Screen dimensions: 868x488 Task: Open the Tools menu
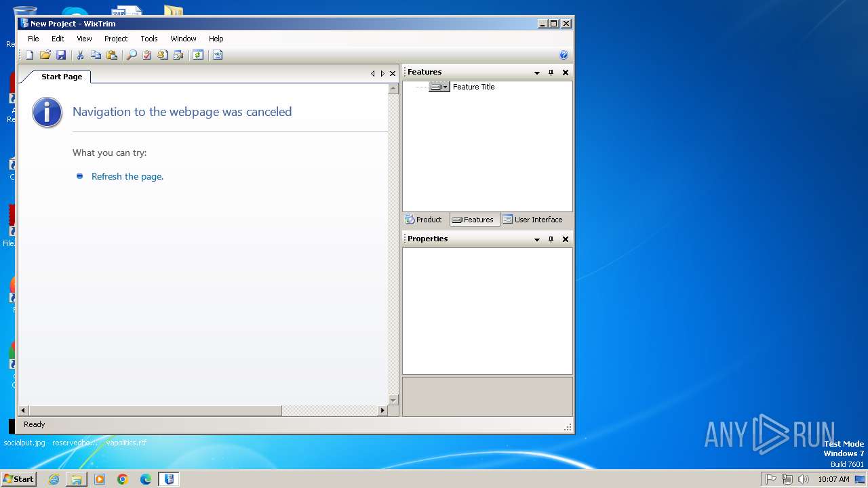(x=149, y=39)
